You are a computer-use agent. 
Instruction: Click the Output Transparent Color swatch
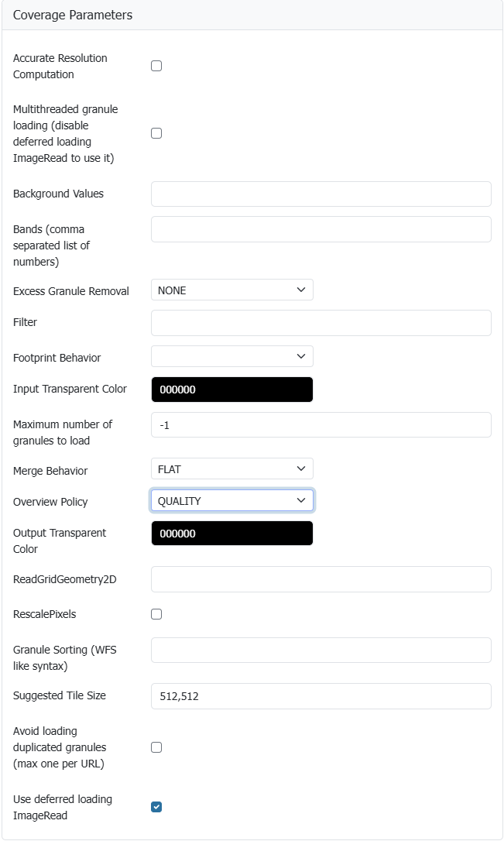[x=231, y=534]
